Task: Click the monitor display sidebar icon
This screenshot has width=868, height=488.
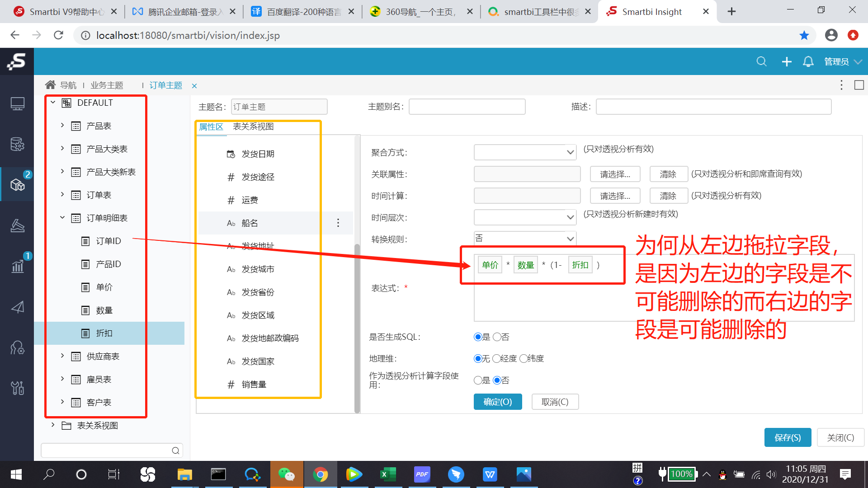Action: (x=17, y=104)
